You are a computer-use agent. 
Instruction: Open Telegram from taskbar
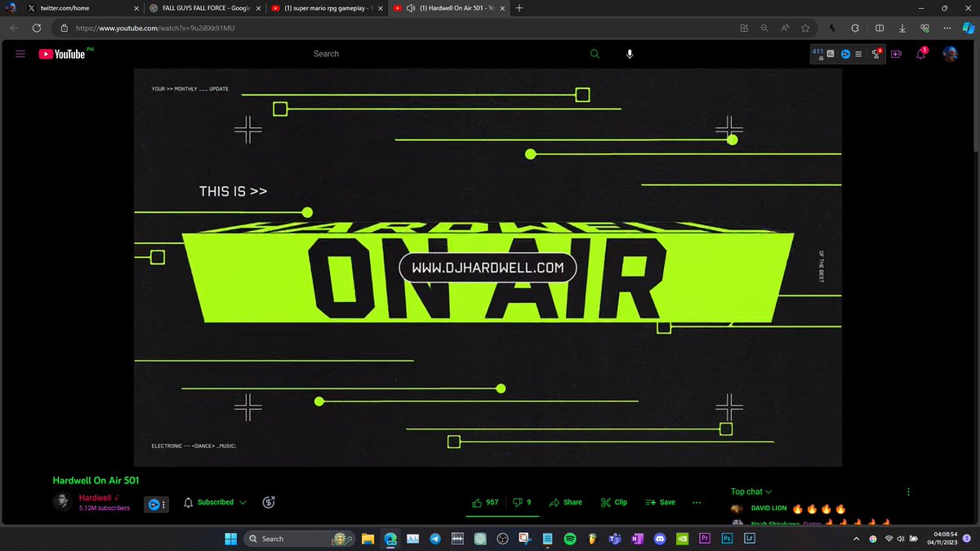pos(435,539)
